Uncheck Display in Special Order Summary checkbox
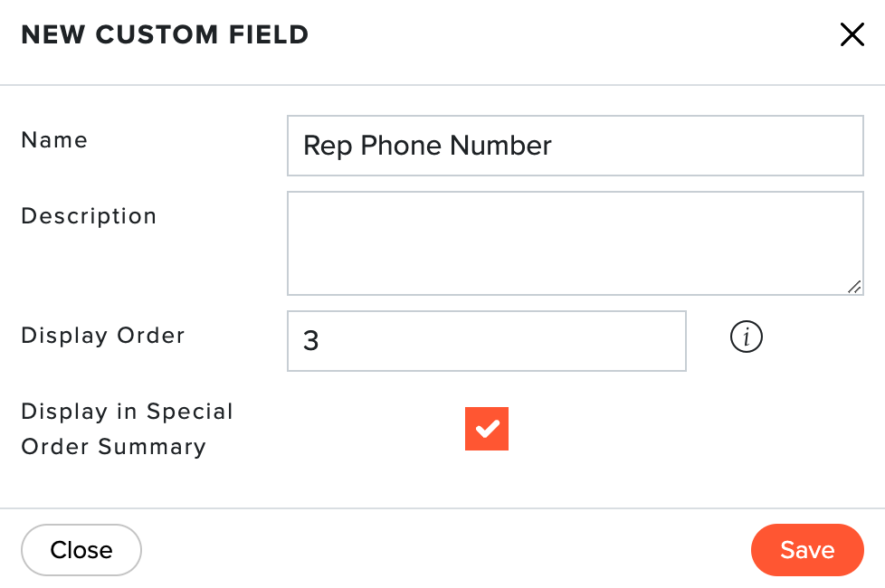The height and width of the screenshot is (588, 885). click(487, 429)
